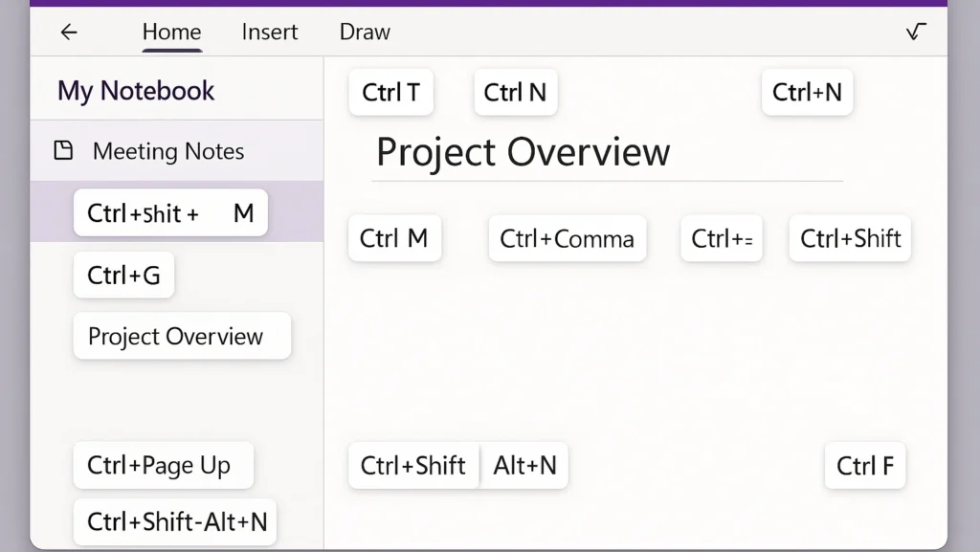Select the Home tab
This screenshot has height=552, width=980.
[x=171, y=32]
